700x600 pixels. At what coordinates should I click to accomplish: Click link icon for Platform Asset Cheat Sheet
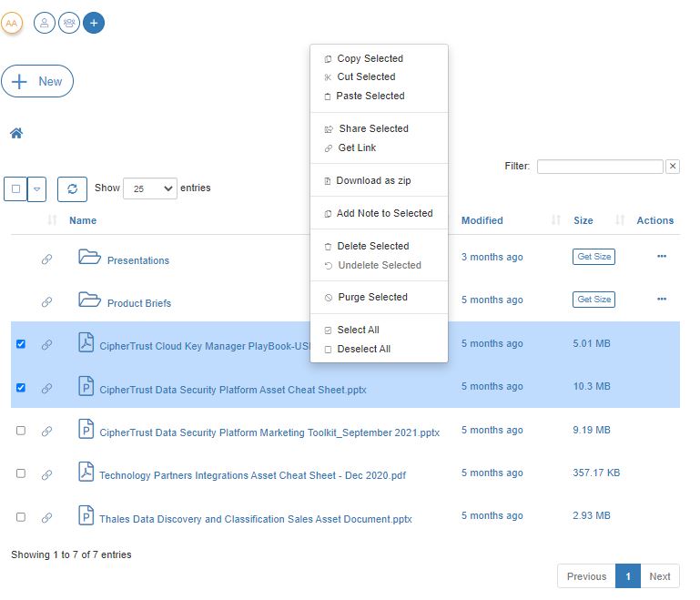point(46,389)
